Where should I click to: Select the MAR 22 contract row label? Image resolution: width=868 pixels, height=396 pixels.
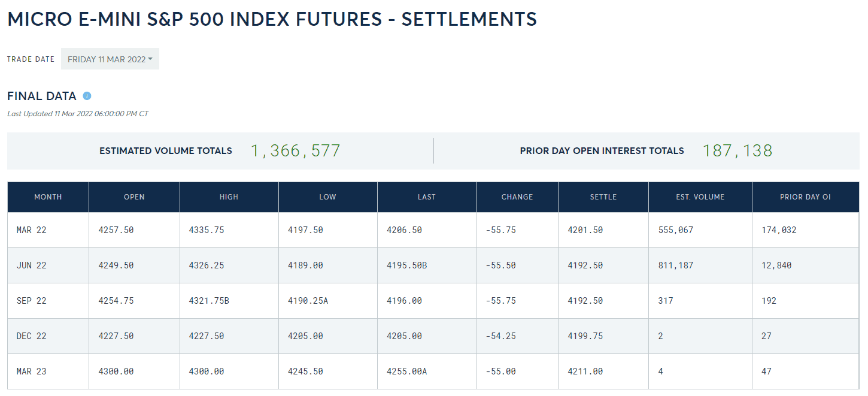click(31, 230)
